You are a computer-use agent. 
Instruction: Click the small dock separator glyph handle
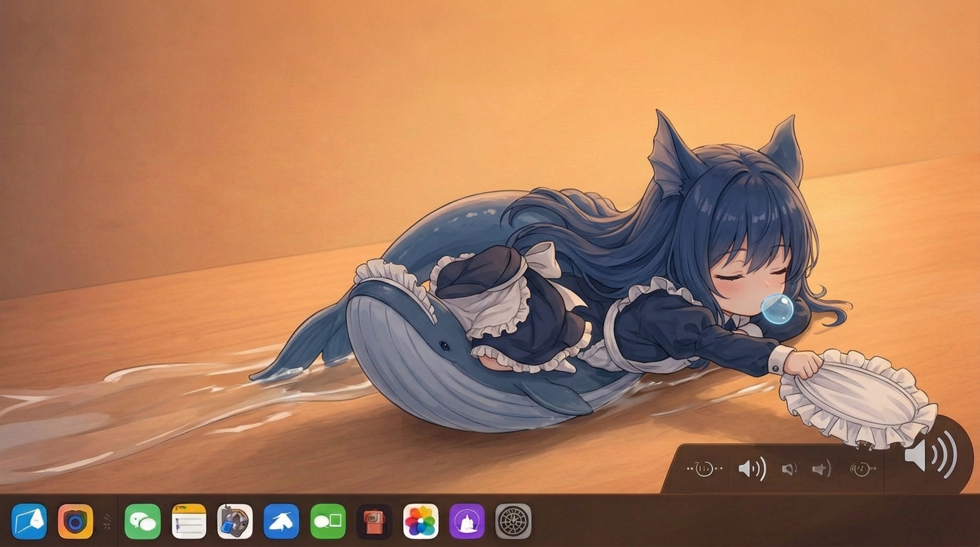coord(107,521)
